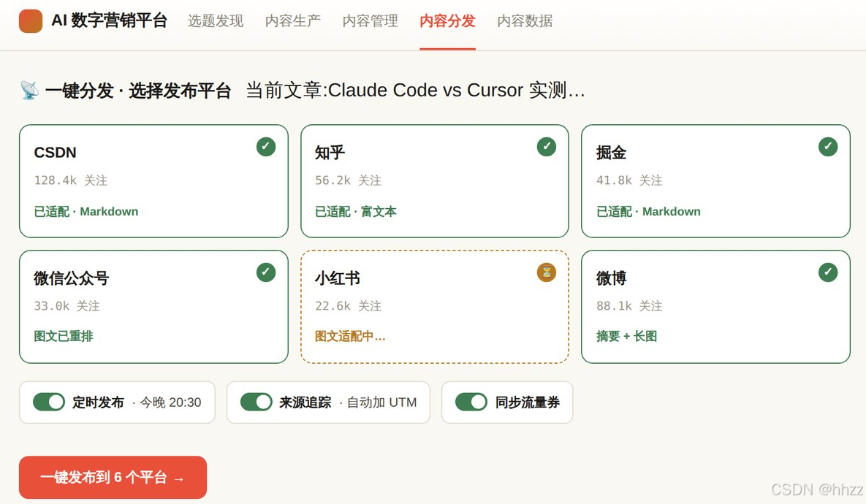Click the 掘金 platform name
The image size is (866, 504).
coord(612,153)
